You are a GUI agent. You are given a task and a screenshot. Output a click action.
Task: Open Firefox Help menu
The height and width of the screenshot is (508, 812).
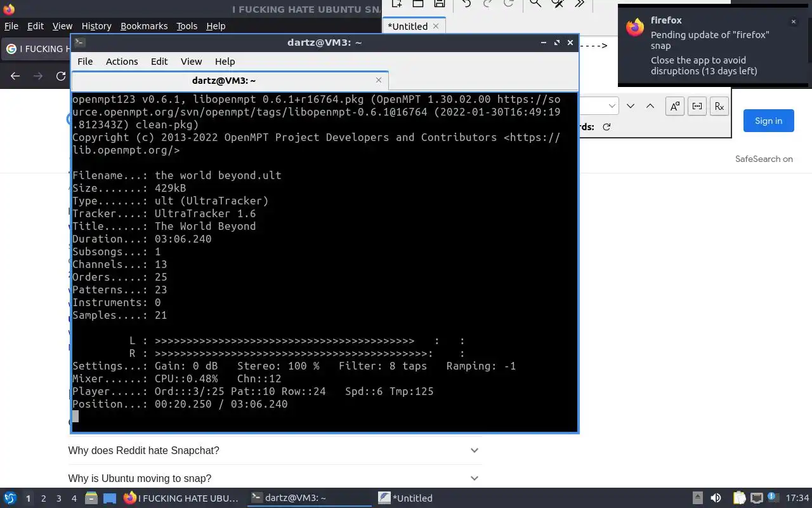(x=216, y=26)
